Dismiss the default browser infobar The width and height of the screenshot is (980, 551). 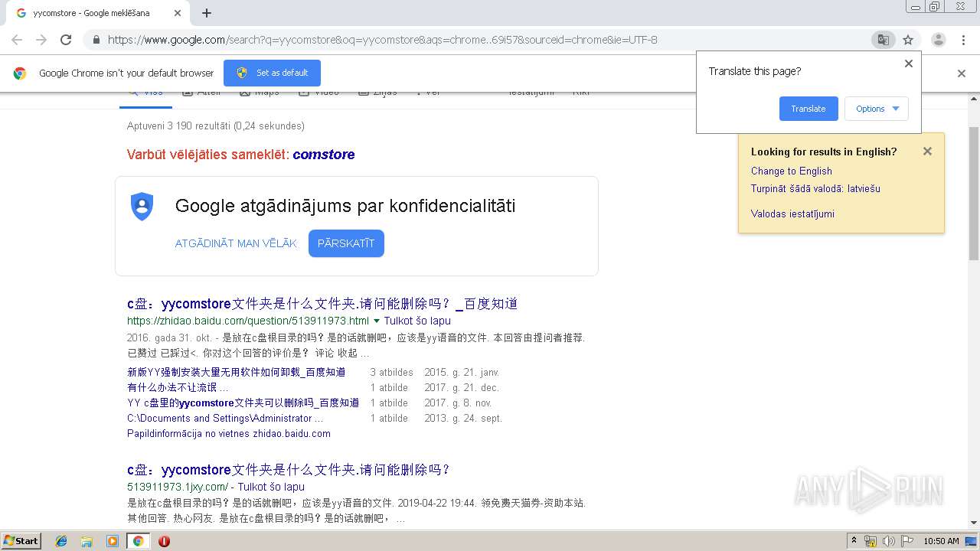(962, 73)
